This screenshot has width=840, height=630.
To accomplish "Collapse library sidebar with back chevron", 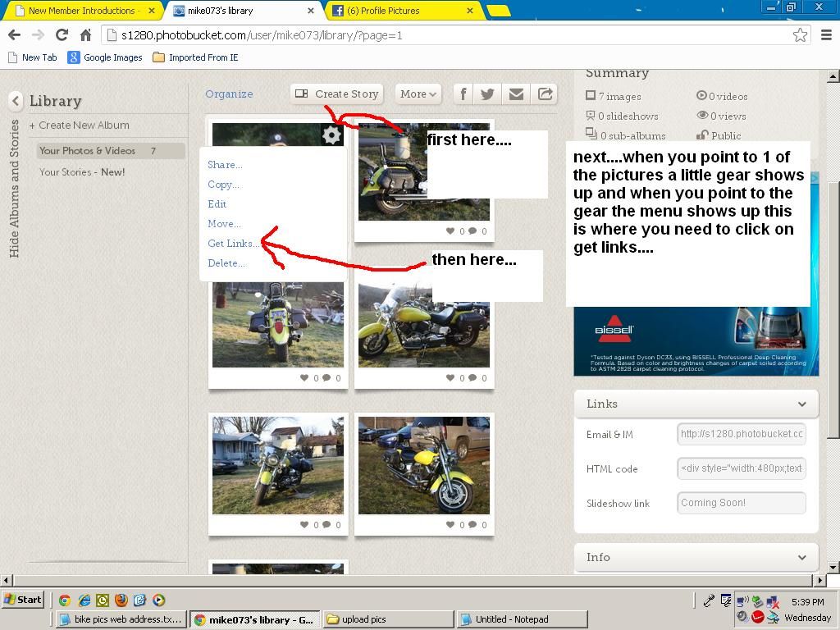I will (16, 101).
